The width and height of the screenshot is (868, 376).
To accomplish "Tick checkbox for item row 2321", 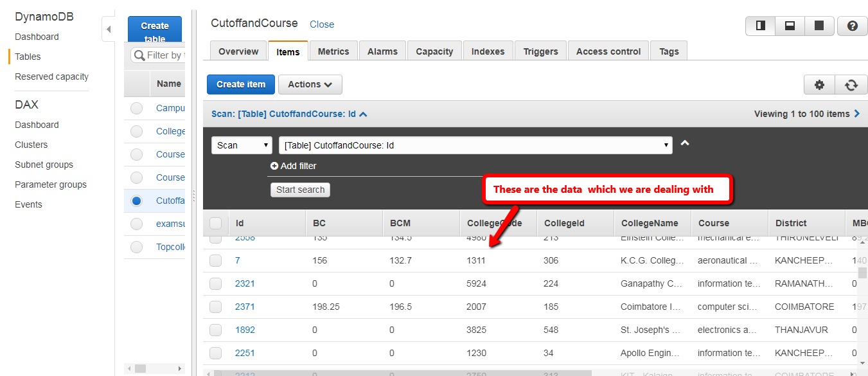I will pyautogui.click(x=215, y=283).
